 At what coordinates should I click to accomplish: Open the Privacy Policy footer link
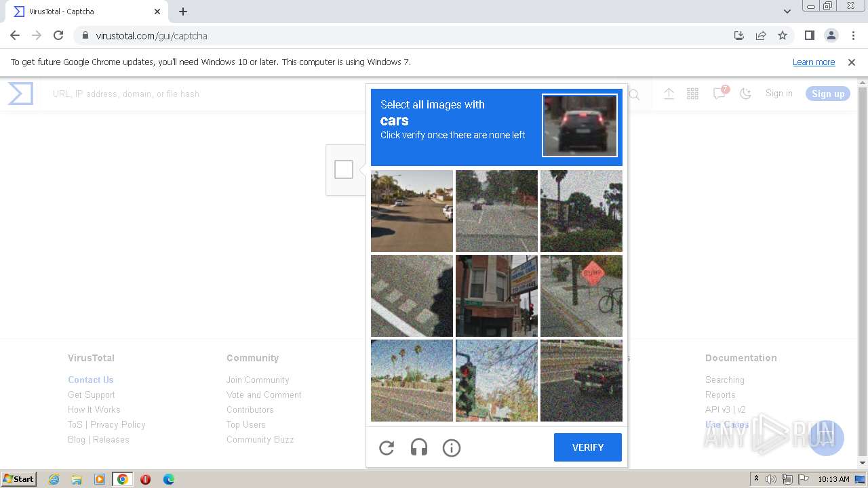coord(118,424)
